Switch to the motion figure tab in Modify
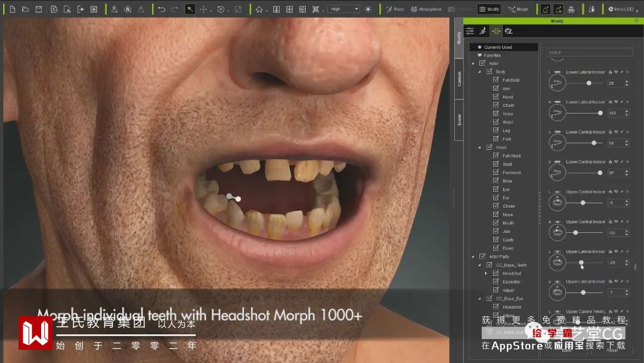644x363 pixels. 483,31
